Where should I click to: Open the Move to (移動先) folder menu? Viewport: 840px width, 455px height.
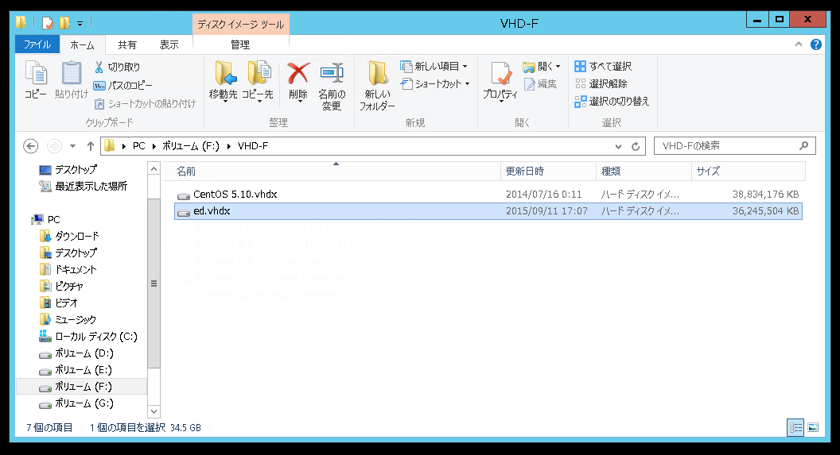click(x=223, y=80)
